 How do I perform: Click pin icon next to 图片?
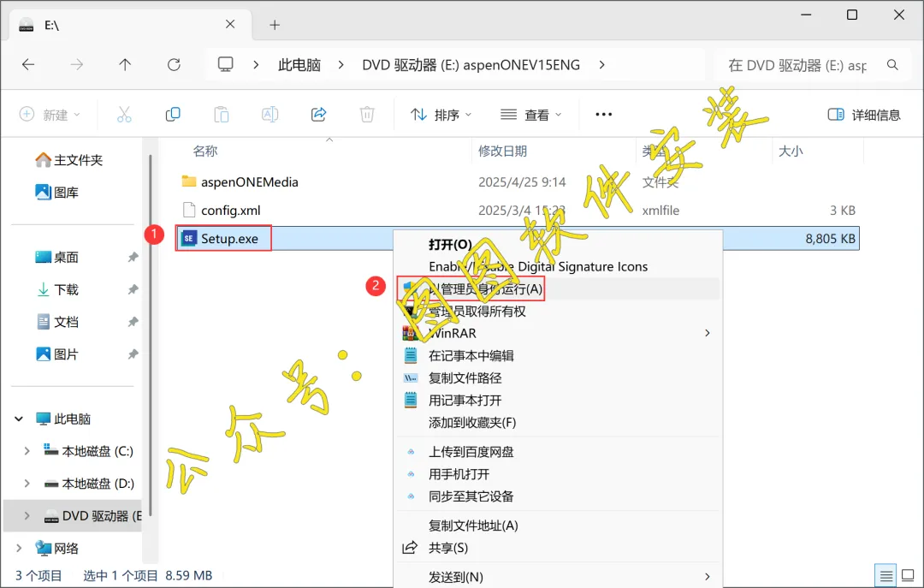point(133,354)
